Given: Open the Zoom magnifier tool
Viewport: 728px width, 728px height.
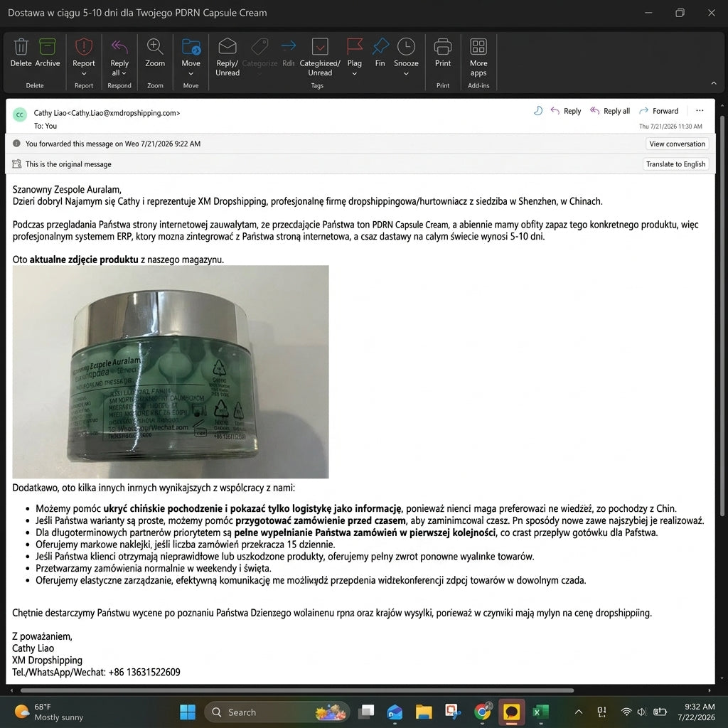Looking at the screenshot, I should click(154, 46).
